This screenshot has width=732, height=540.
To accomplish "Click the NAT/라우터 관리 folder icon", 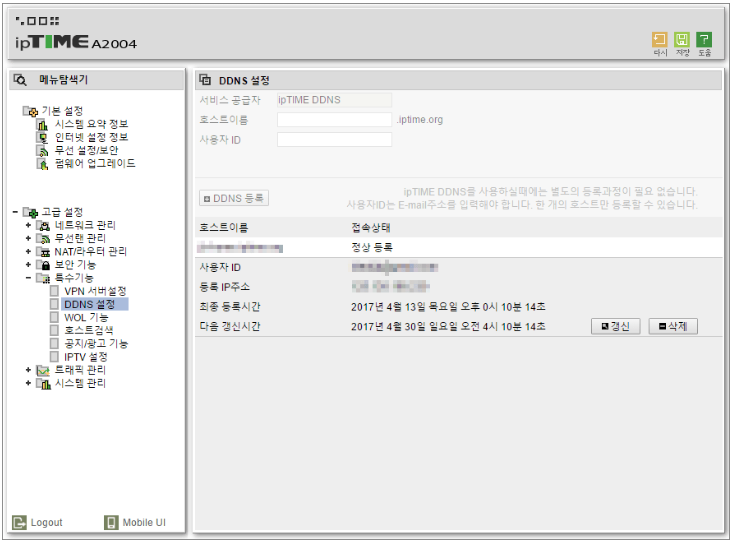I will (43, 252).
